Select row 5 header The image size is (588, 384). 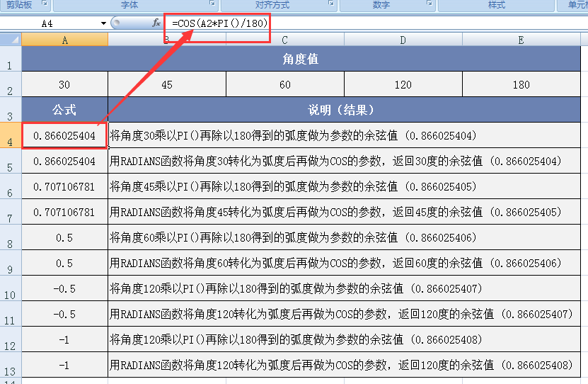(x=11, y=161)
